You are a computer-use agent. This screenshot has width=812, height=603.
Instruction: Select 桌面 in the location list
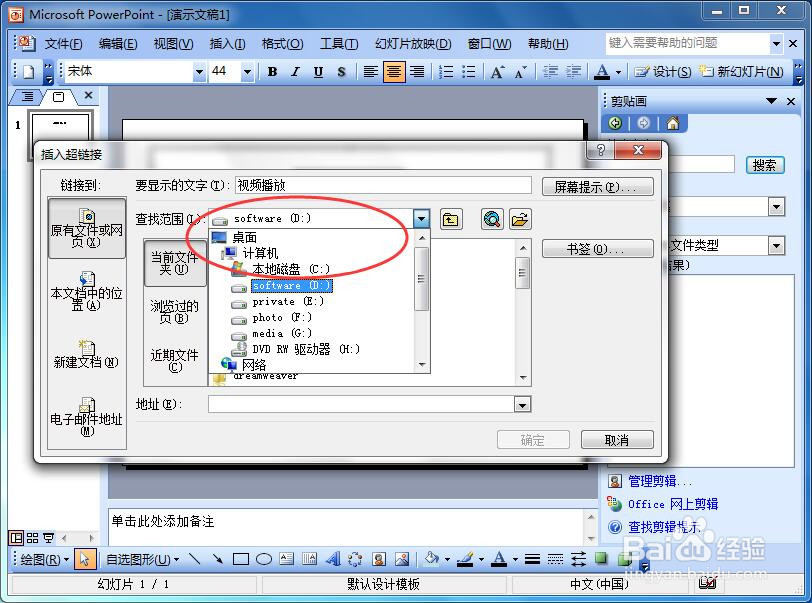click(x=244, y=237)
